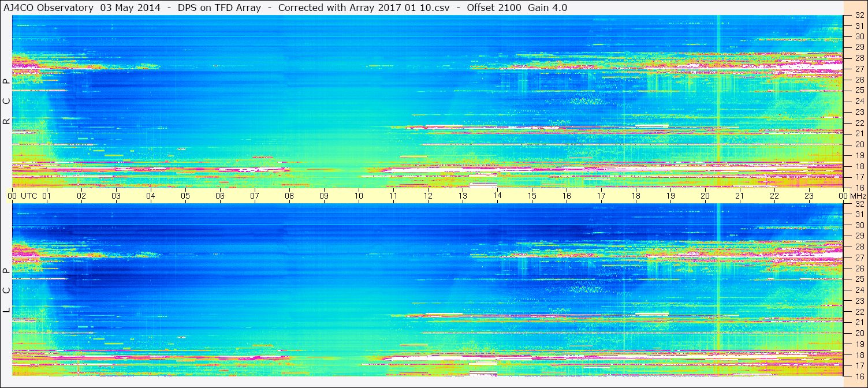Viewport: 868px width, 388px height.
Task: Select the 06 hour tick on time axis
Action: [x=220, y=196]
